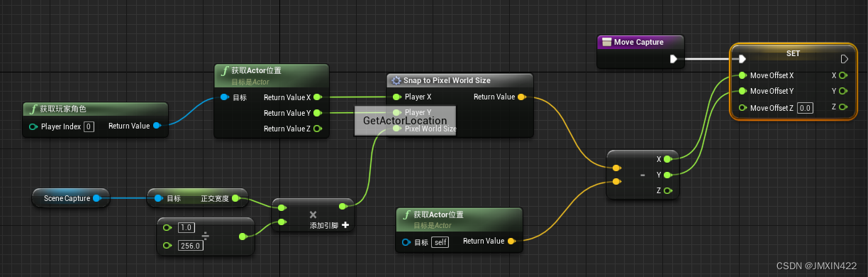Click function icon on 获取玩家角色 node
The image size is (868, 277).
point(33,109)
